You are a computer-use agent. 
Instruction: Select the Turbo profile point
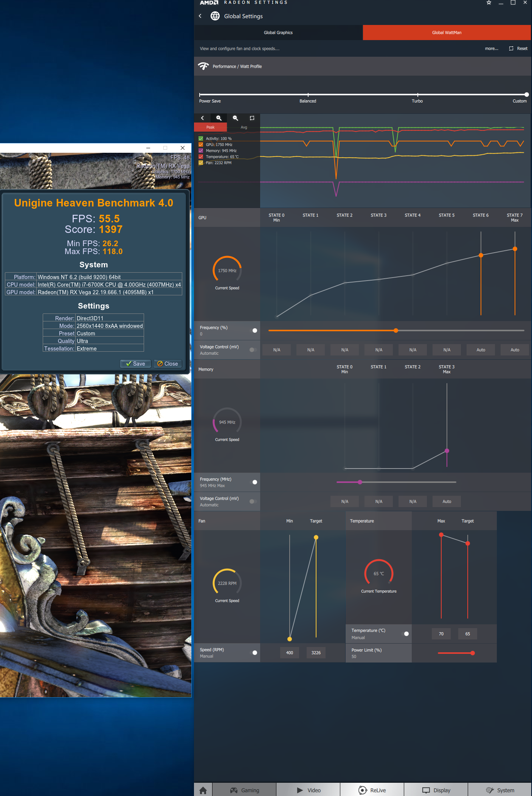click(x=417, y=95)
